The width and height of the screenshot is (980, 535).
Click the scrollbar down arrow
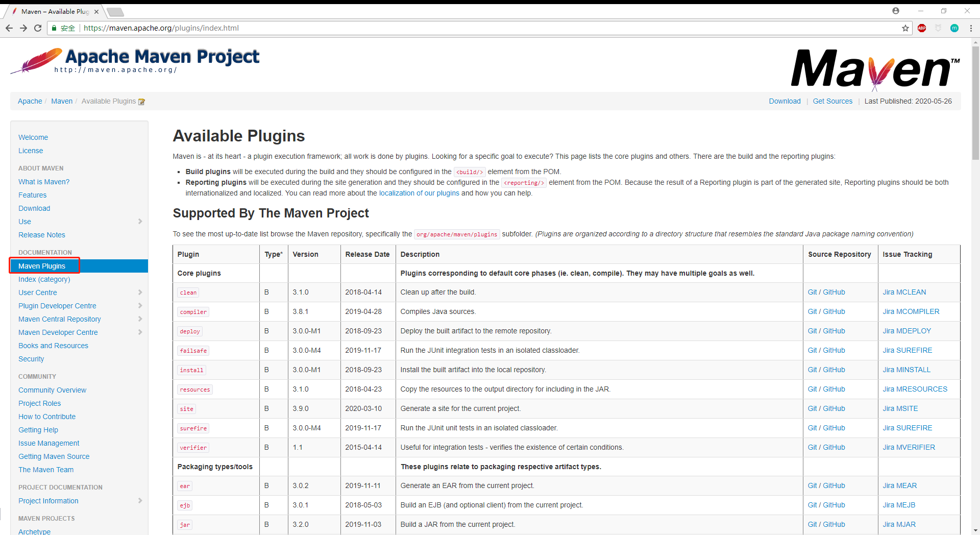pos(975,530)
